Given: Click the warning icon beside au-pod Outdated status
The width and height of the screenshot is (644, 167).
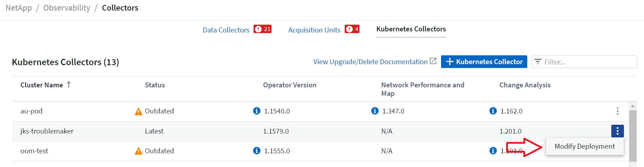Looking at the screenshot, I should coord(139,112).
